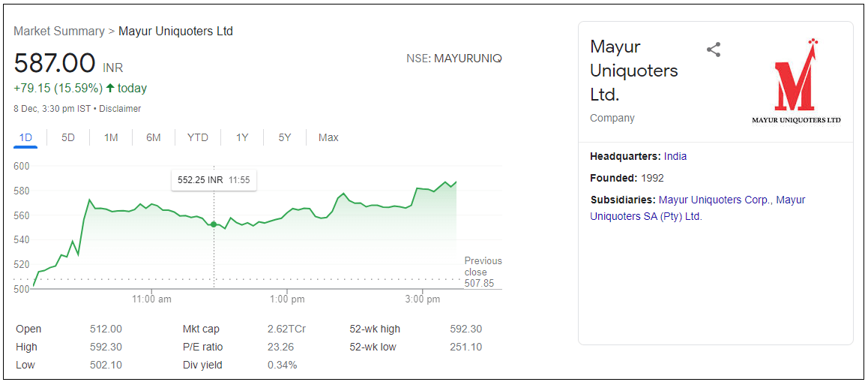Switch to the 5D chart tab
This screenshot has height=382, width=868.
pyautogui.click(x=68, y=137)
